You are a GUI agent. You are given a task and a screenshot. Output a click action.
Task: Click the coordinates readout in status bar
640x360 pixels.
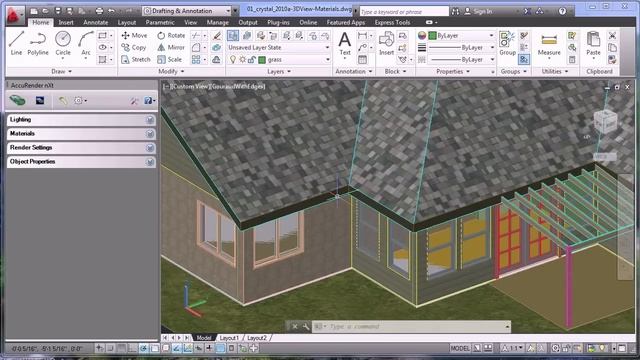47,349
